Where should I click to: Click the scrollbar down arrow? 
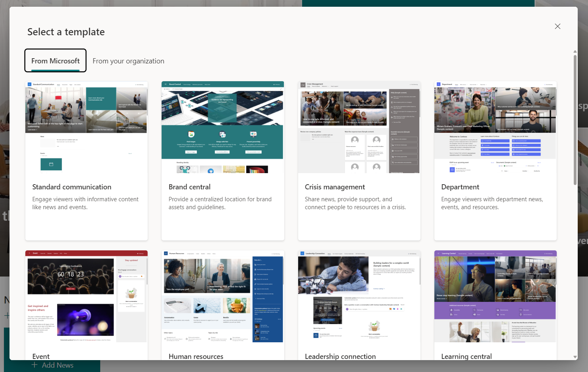[x=575, y=357]
